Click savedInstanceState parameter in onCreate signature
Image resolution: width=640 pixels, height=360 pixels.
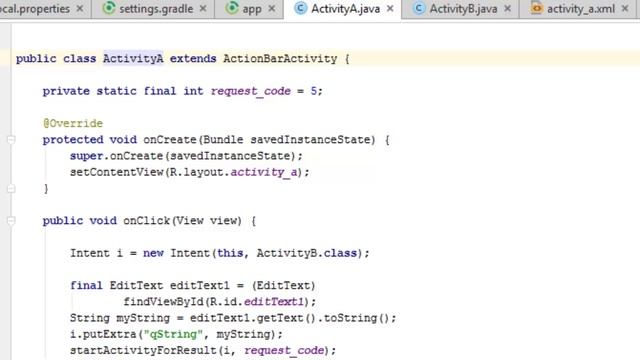(309, 140)
